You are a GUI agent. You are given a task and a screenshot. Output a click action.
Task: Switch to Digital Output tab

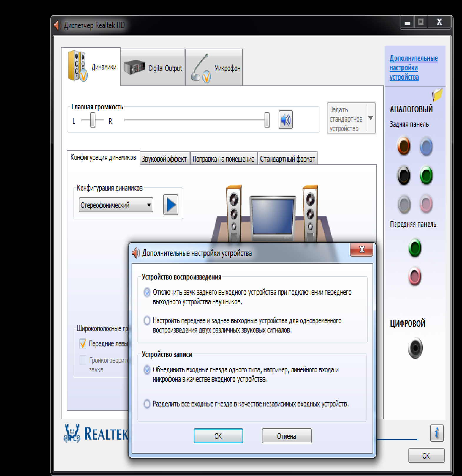(x=153, y=68)
